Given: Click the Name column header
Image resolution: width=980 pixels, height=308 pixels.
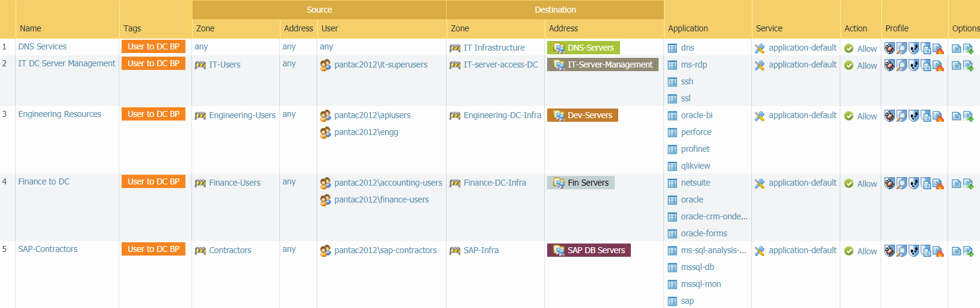Looking at the screenshot, I should coord(30,28).
